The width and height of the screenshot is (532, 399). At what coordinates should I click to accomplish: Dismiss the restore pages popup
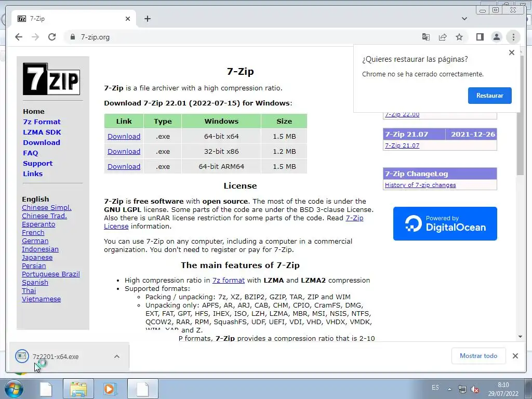[x=512, y=52]
